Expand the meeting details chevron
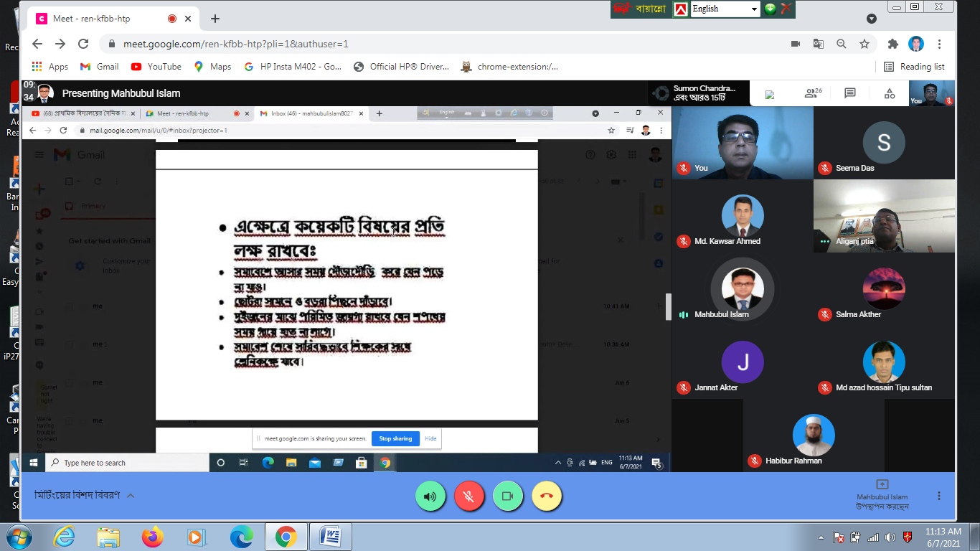 [131, 496]
